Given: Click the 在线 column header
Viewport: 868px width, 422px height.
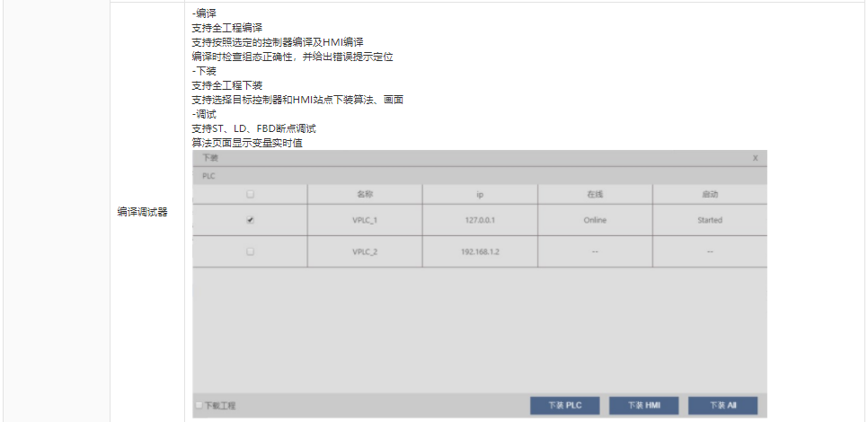Looking at the screenshot, I should coord(594,194).
